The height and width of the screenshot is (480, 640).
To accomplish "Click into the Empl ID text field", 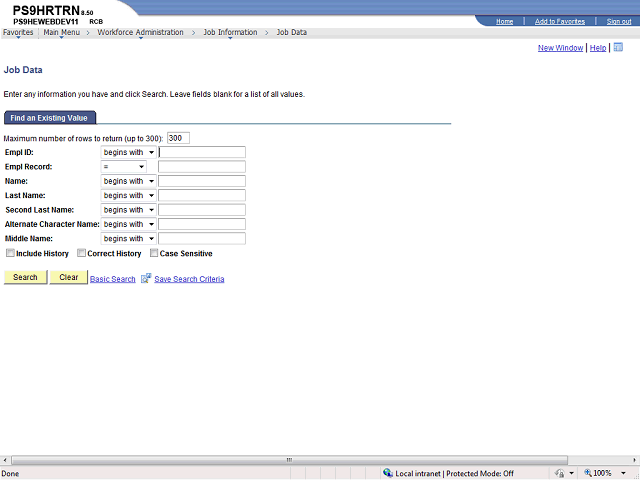I will click(201, 153).
